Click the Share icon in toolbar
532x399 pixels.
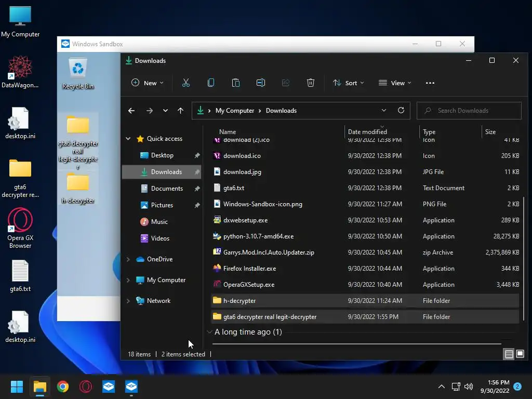coord(286,83)
